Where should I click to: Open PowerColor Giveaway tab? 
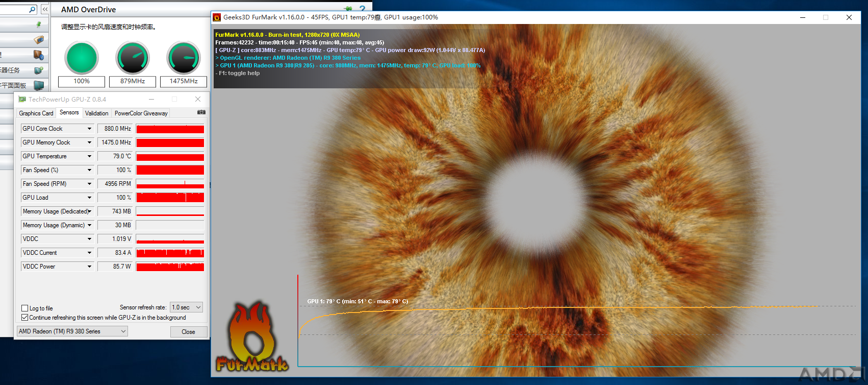(x=141, y=113)
